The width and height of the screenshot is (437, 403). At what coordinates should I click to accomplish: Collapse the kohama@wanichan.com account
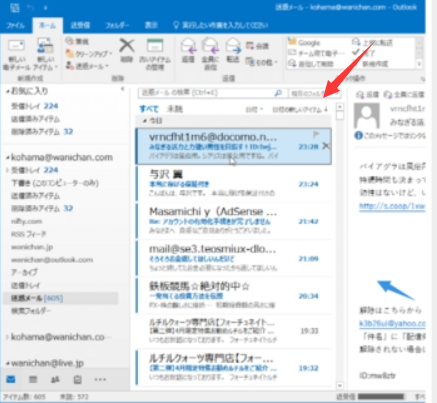point(7,157)
